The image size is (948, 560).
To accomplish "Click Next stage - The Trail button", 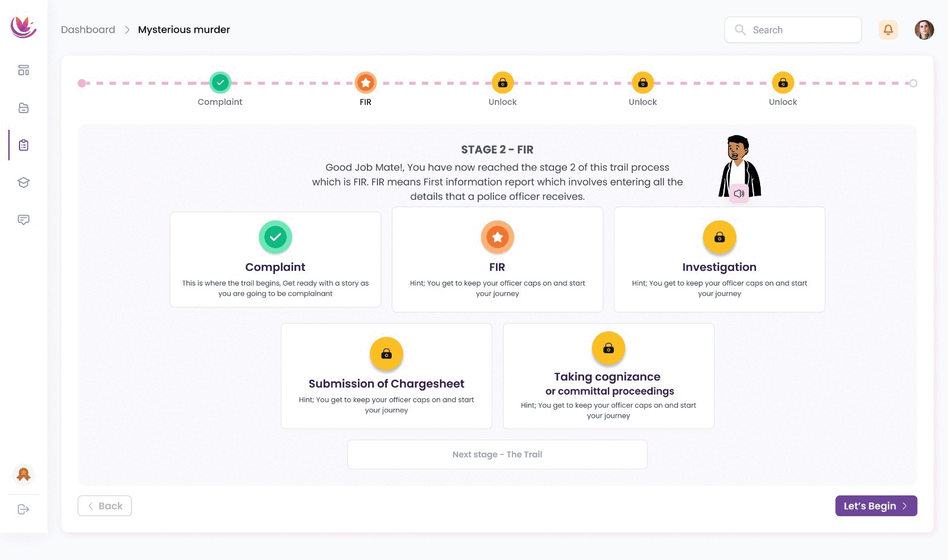I will [x=497, y=455].
